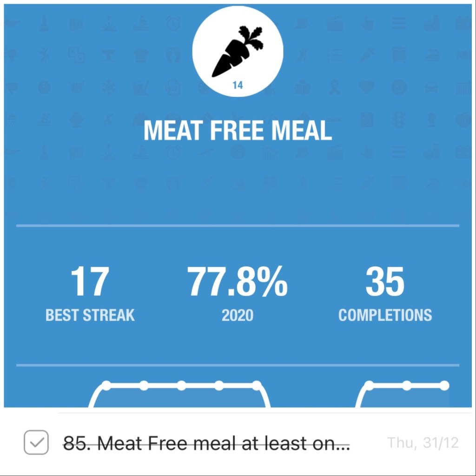Tap the 35 completions count
Screen dimensions: 476x476
[385, 282]
